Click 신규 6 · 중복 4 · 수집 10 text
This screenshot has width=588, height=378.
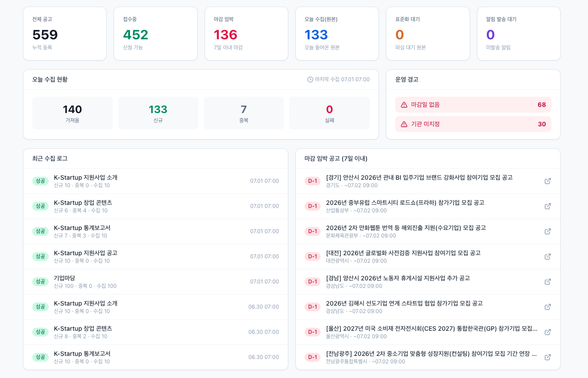(x=80, y=211)
